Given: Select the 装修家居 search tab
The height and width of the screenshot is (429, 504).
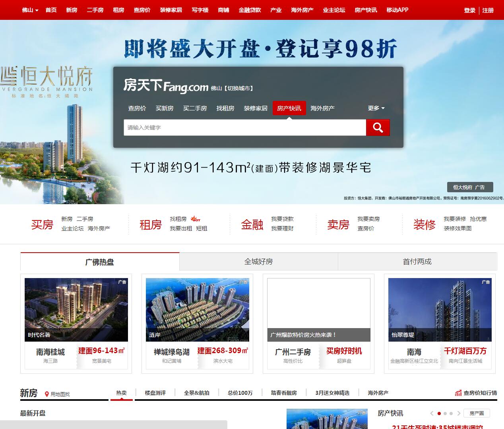Looking at the screenshot, I should point(256,108).
